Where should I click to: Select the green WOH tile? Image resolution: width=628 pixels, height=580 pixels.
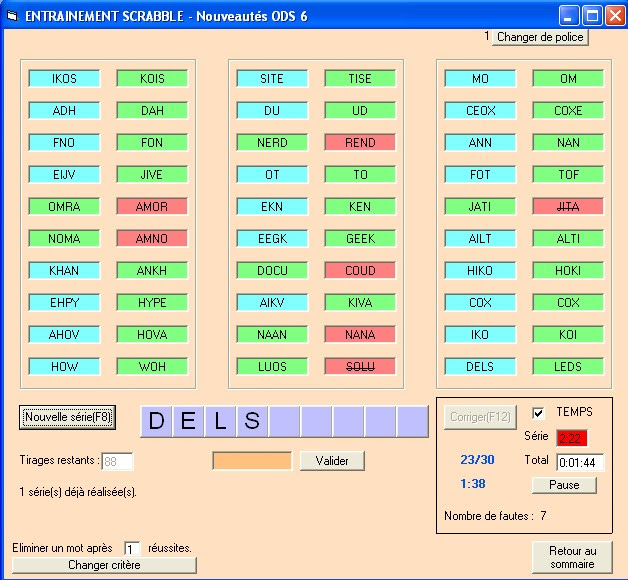[x=152, y=367]
